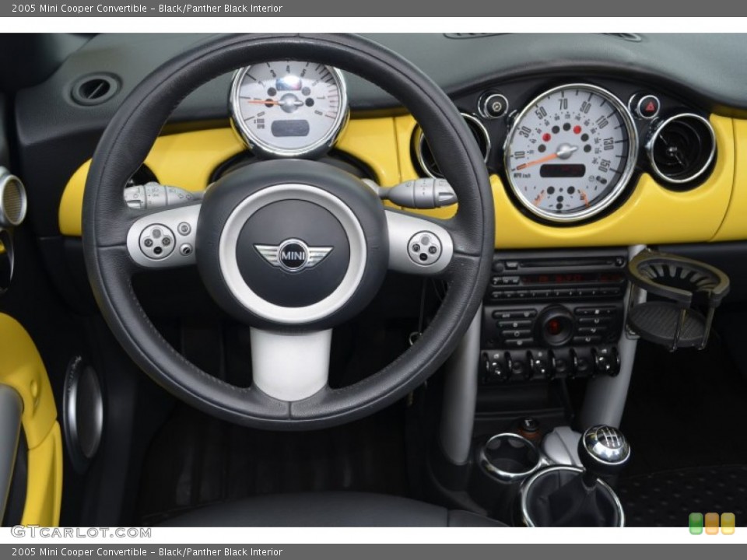
Task: Click the white bottom spoke of the steering wheel
Action: (x=289, y=363)
